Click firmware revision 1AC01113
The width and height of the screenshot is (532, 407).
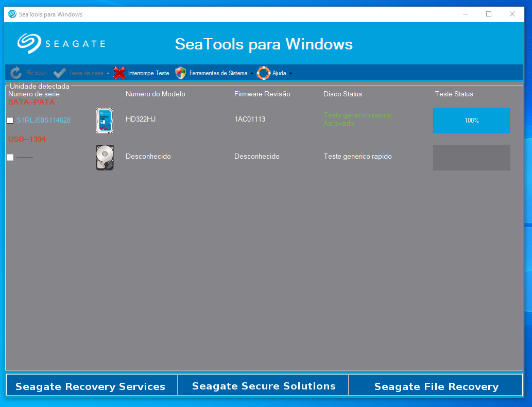click(x=250, y=119)
